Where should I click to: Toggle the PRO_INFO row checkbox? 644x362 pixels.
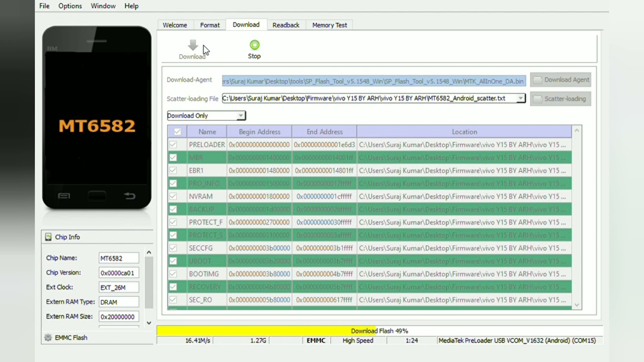pos(173,184)
